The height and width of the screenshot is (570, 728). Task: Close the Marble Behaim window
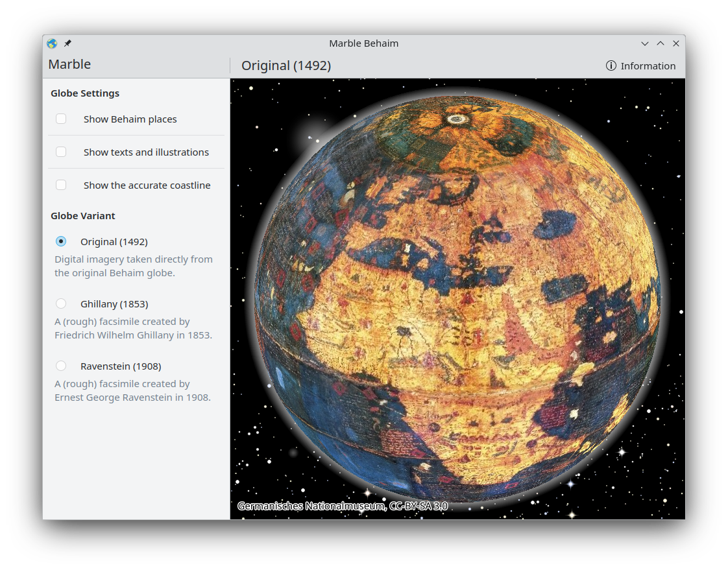[676, 43]
